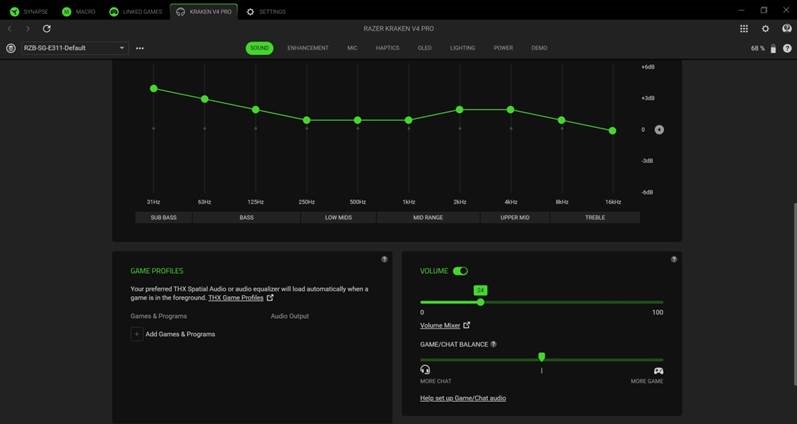The image size is (797, 424).
Task: Go back with the left arrow
Action: click(x=10, y=28)
